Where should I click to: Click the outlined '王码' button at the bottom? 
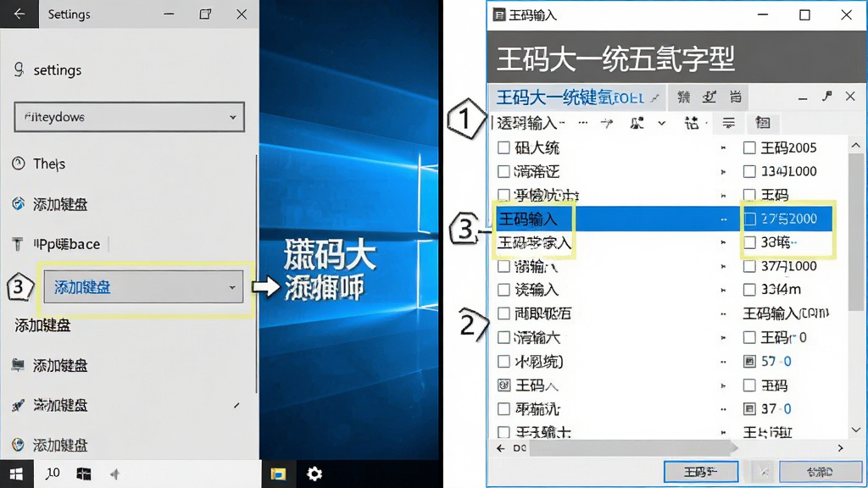click(x=701, y=472)
